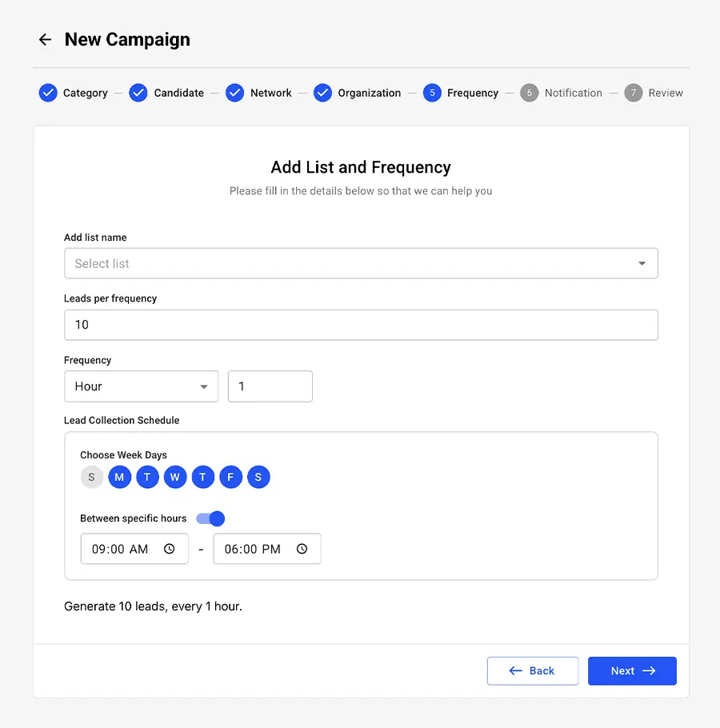Viewport: 720px width, 728px height.
Task: Click the Next button
Action: click(x=632, y=670)
